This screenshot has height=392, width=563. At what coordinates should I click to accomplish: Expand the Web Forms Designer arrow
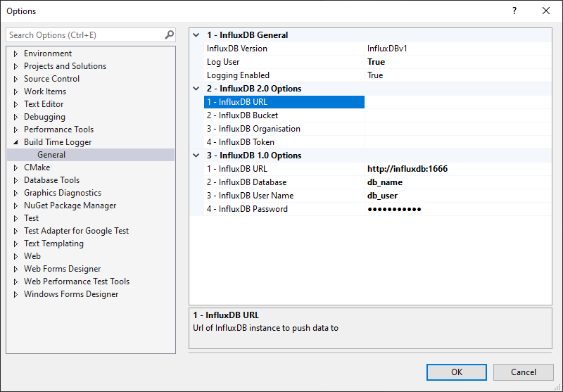pos(15,269)
